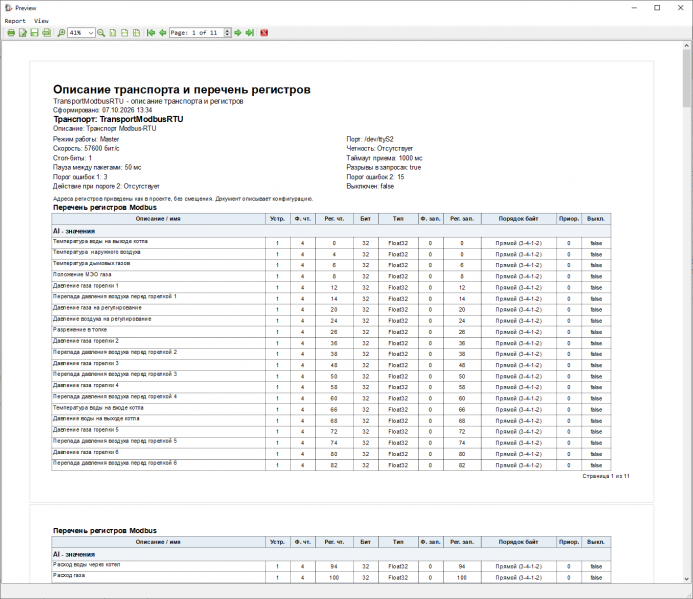693x599 pixels.
Task: Click 'Скорость: 57600 бит/с' text
Action: click(x=86, y=149)
